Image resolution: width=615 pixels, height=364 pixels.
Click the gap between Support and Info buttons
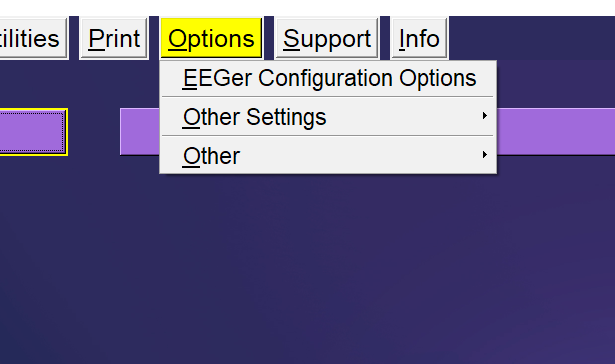[x=385, y=38]
